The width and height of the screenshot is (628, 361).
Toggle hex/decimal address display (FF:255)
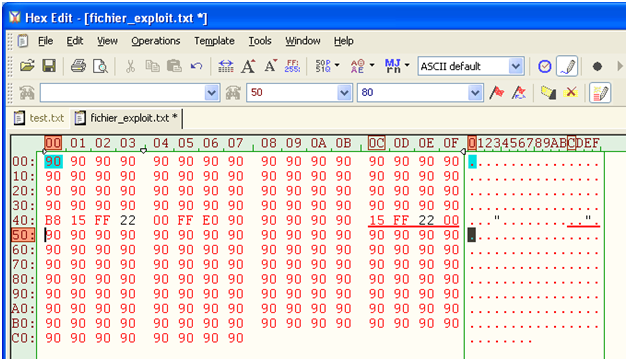pyautogui.click(x=292, y=66)
